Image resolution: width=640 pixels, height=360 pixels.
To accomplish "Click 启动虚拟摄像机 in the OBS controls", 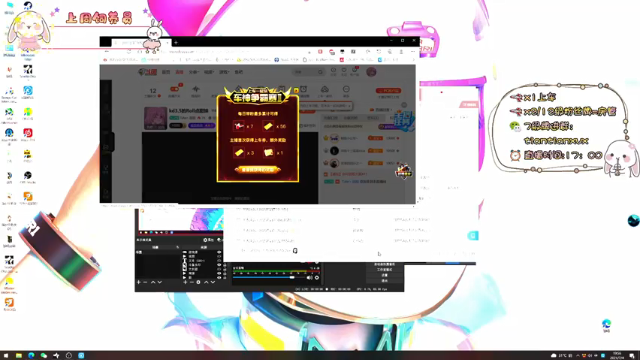I will [384, 264].
